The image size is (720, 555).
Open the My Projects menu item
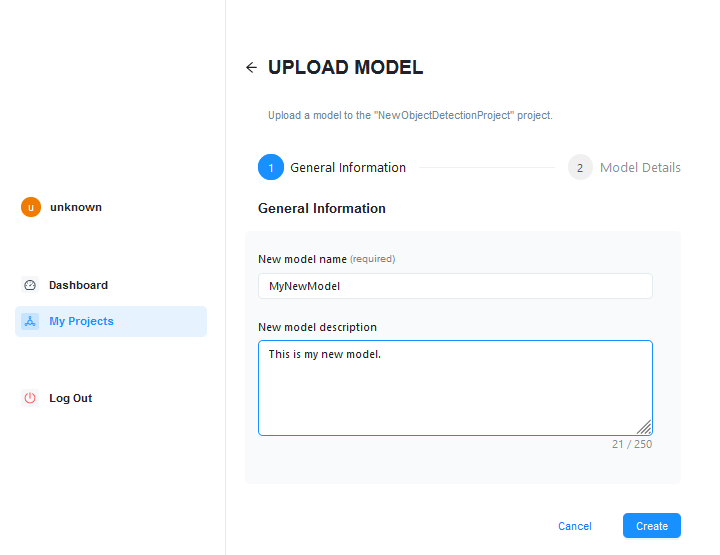[x=111, y=321]
